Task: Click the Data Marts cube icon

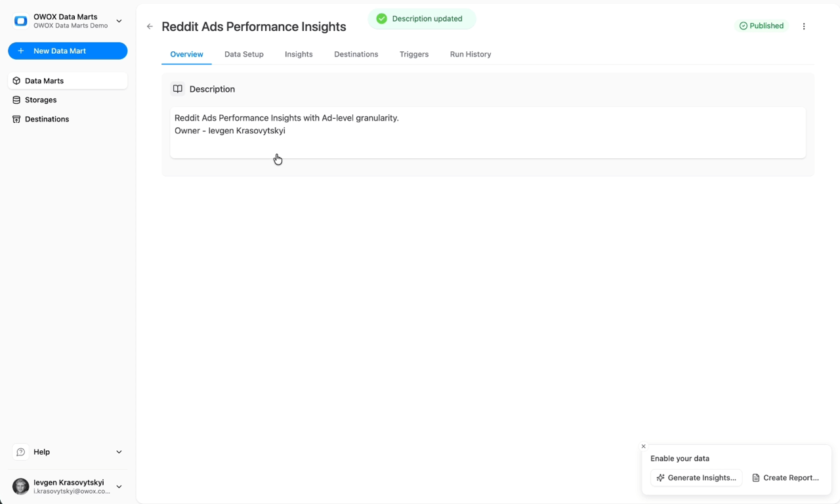Action: coord(17,81)
